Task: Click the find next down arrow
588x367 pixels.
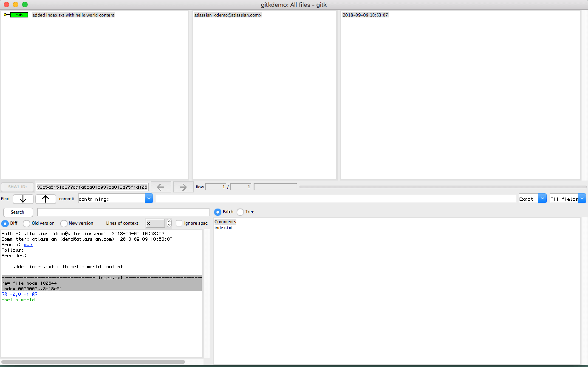Action: pyautogui.click(x=23, y=199)
